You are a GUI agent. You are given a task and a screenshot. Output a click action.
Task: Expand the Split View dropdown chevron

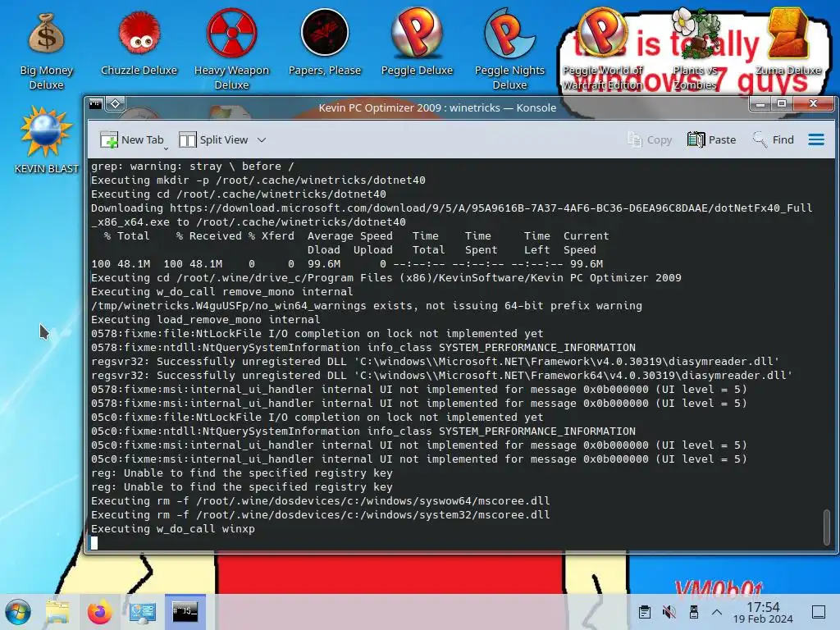click(262, 139)
